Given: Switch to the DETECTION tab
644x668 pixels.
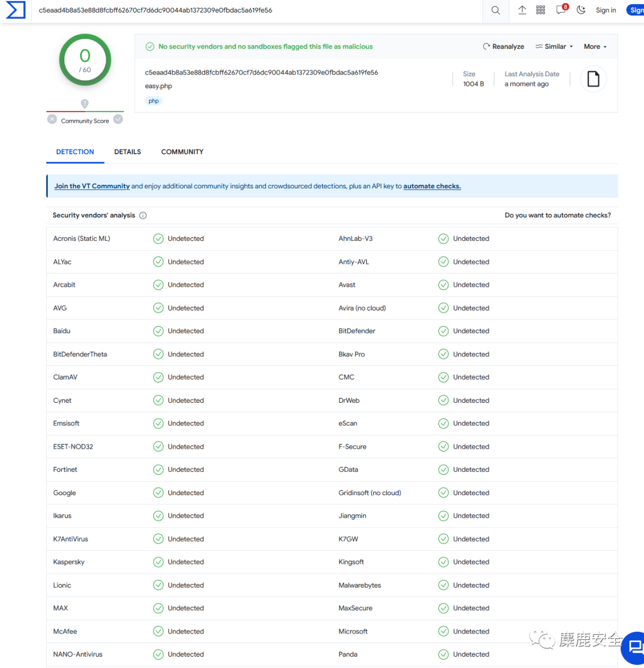Looking at the screenshot, I should pos(75,152).
